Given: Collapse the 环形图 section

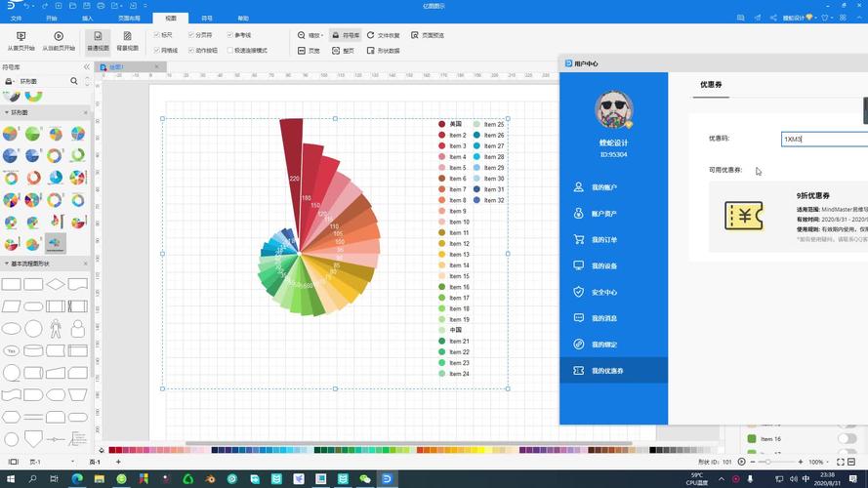Looking at the screenshot, I should pos(7,112).
